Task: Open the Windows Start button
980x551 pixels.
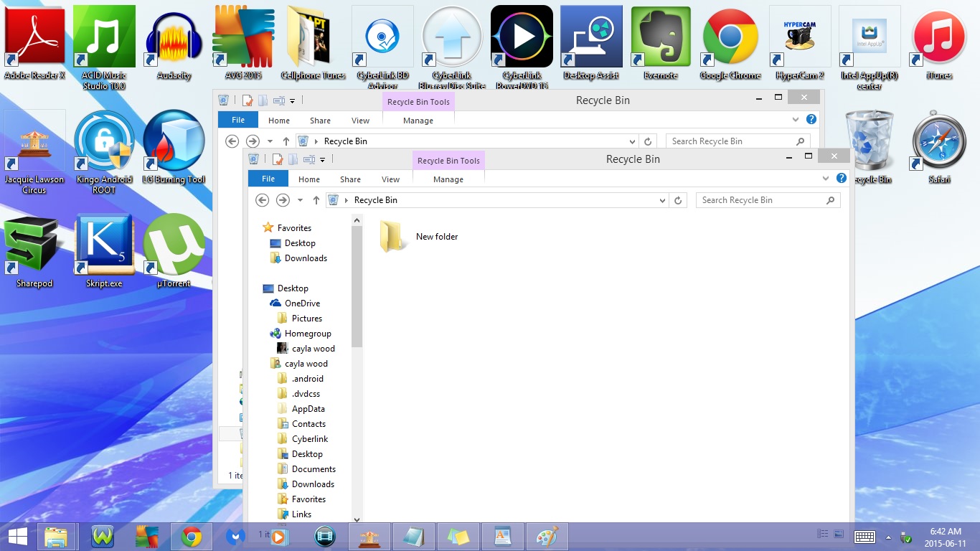Action: click(x=17, y=537)
